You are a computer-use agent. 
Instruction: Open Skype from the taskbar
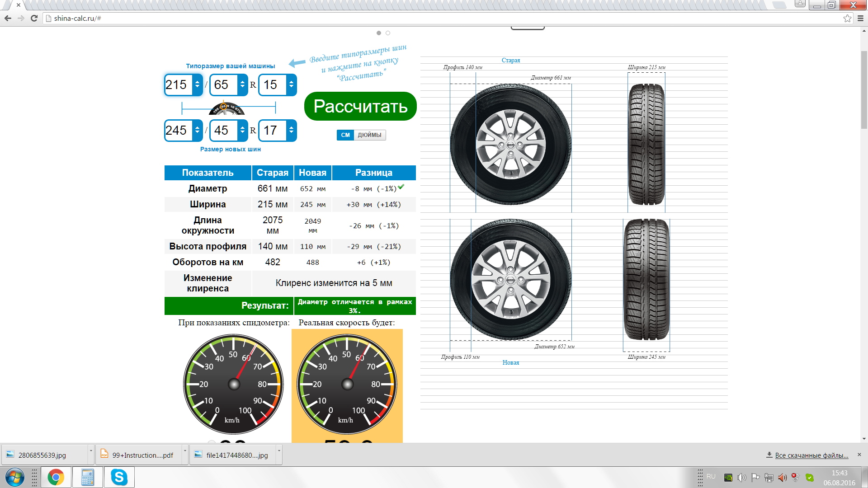click(119, 477)
